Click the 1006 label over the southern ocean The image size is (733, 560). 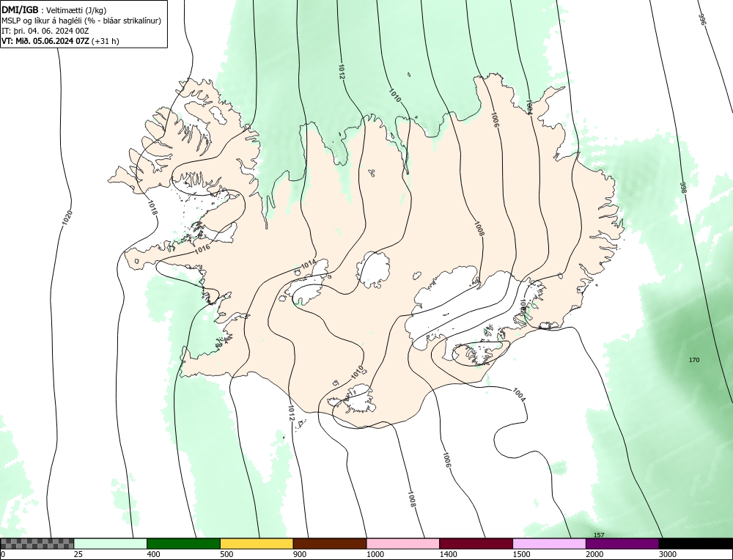(446, 460)
